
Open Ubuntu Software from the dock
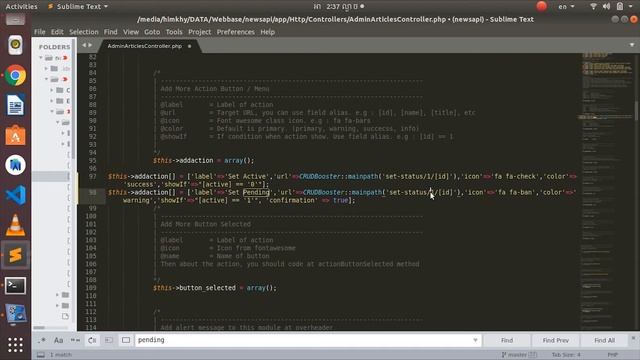click(x=15, y=135)
